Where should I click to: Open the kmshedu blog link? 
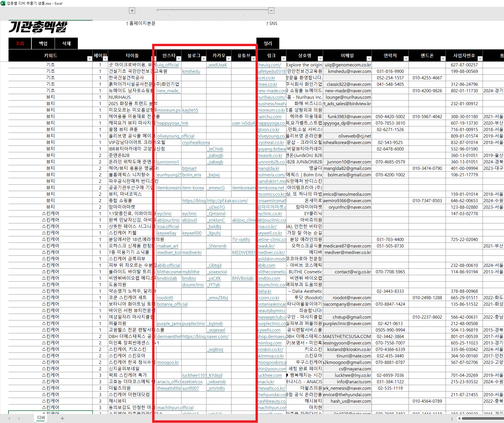click(x=191, y=71)
